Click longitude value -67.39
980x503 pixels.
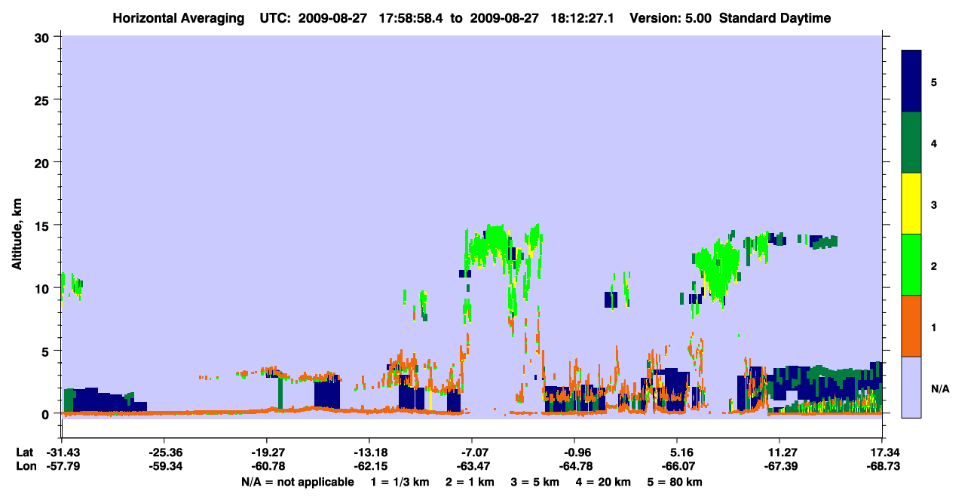[x=779, y=467]
